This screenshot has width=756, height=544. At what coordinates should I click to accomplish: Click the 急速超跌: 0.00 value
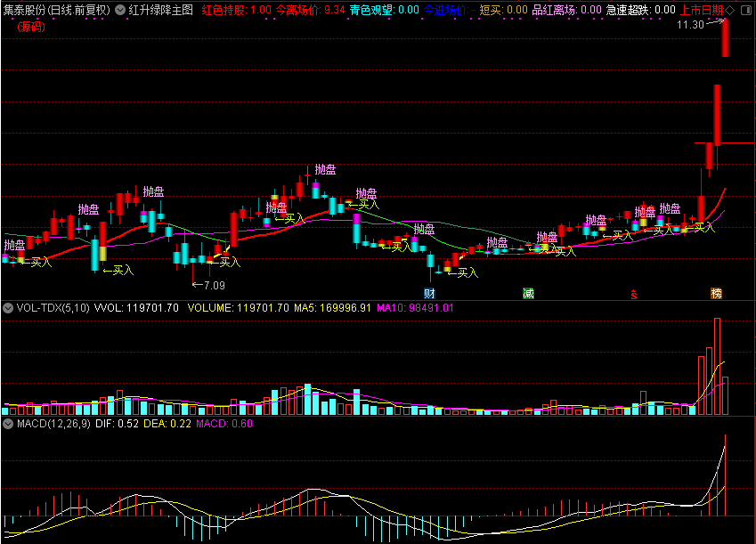[640, 10]
